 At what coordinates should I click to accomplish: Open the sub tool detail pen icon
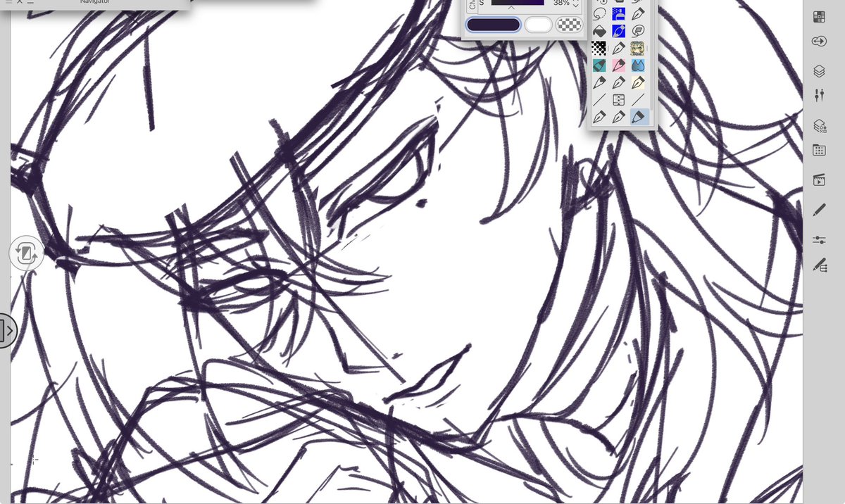pyautogui.click(x=819, y=265)
